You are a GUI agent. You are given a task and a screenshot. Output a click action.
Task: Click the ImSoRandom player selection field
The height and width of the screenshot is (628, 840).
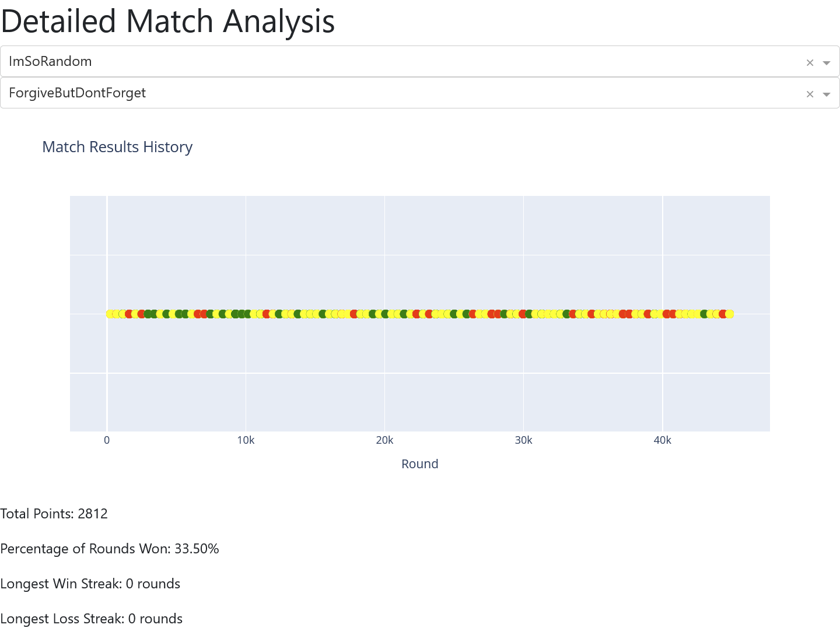(402, 61)
